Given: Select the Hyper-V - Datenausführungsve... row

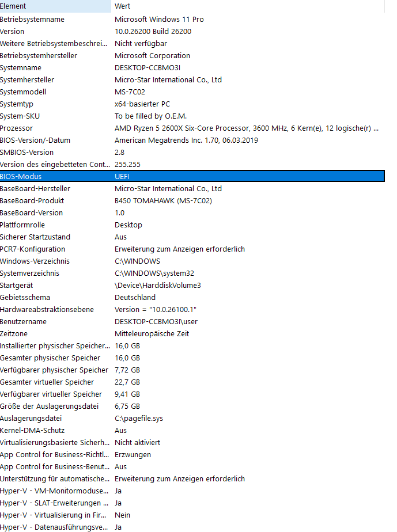Looking at the screenshot, I should tap(192, 527).
